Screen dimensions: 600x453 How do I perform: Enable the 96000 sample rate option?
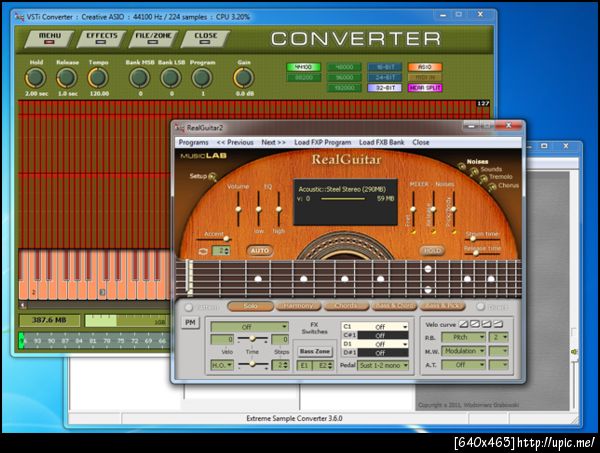point(344,77)
